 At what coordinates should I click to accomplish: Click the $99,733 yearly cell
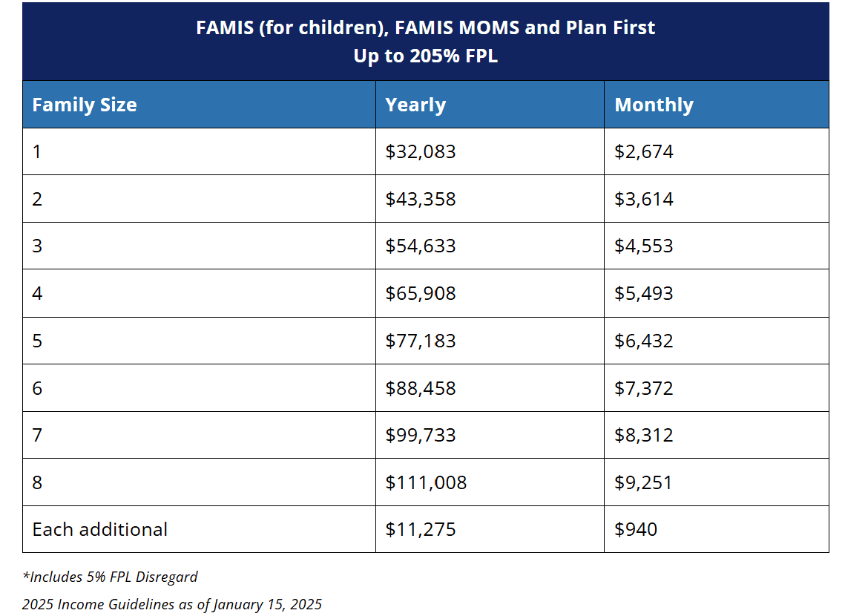click(x=421, y=435)
